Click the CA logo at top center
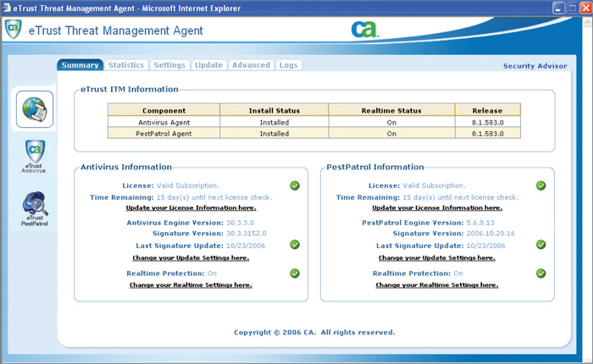 [x=364, y=29]
